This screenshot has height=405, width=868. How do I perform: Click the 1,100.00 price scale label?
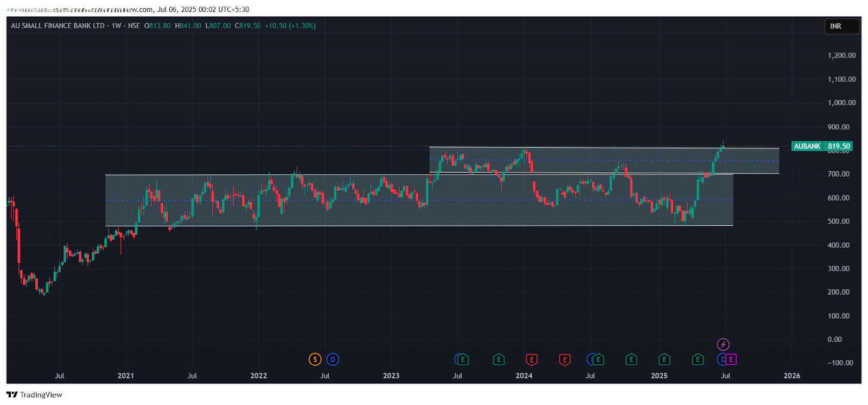(x=842, y=79)
